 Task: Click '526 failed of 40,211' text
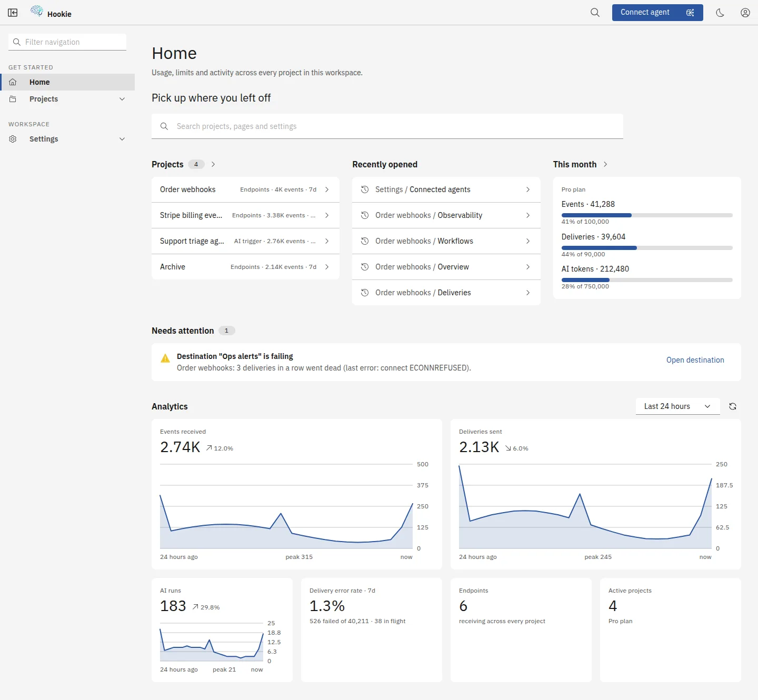tap(339, 621)
